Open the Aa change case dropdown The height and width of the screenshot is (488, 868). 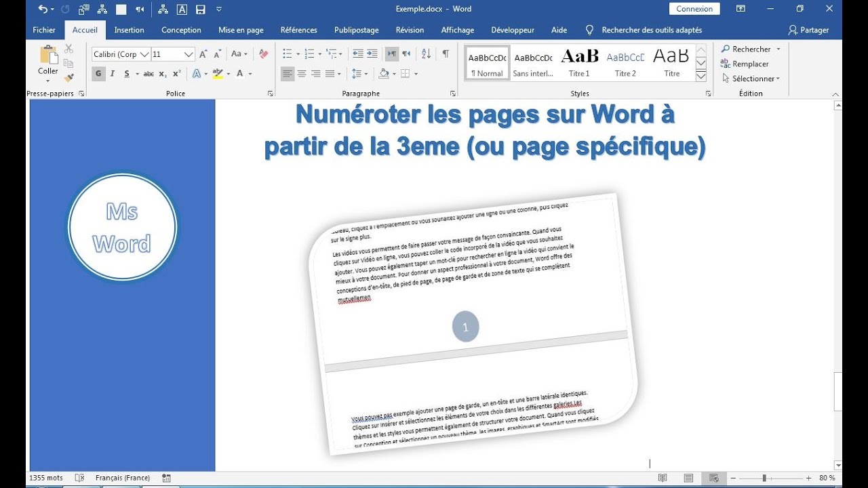(x=239, y=54)
